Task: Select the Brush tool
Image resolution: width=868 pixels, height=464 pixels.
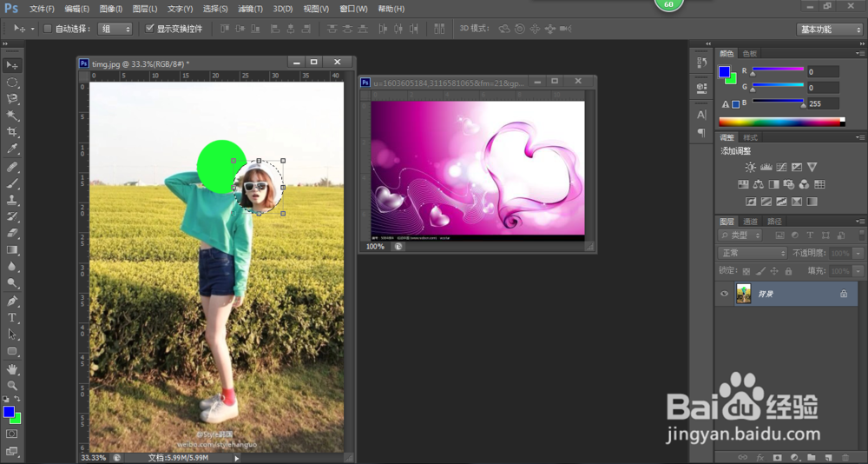Action: click(x=11, y=183)
